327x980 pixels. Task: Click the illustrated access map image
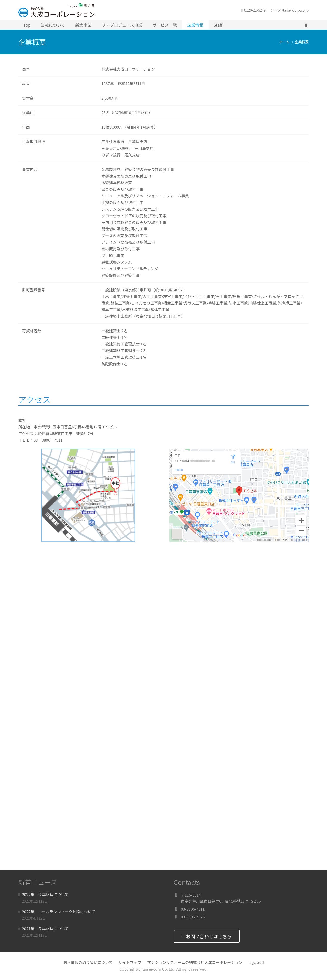[88, 495]
